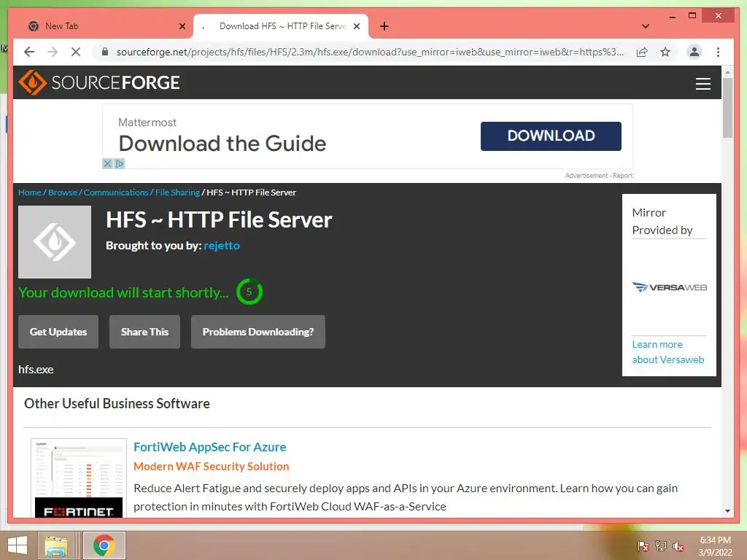Click the VersaWeb mirror logo
The width and height of the screenshot is (747, 560).
[669, 287]
